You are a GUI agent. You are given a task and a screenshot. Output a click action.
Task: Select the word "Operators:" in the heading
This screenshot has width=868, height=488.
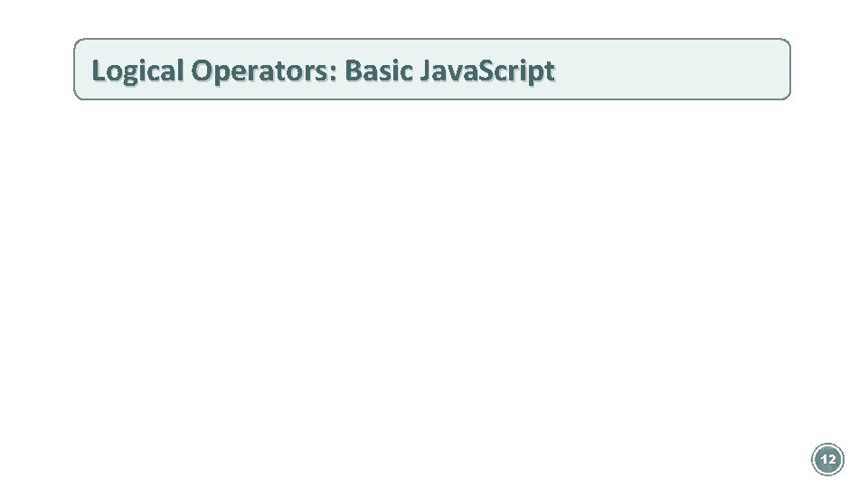(x=263, y=70)
